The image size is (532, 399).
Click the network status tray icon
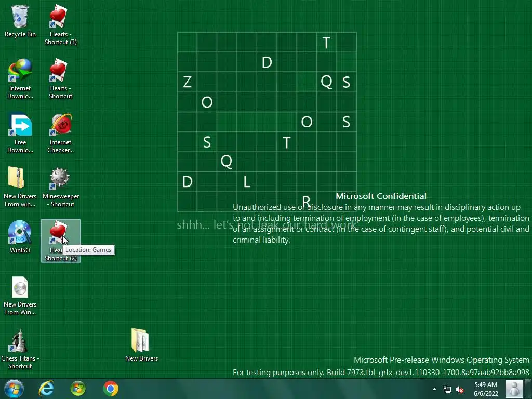[447, 389]
